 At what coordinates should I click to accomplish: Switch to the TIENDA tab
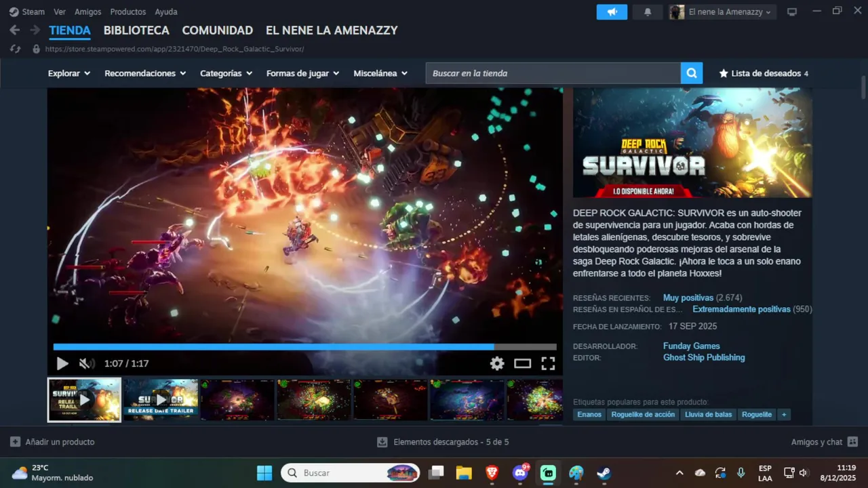[x=70, y=30]
